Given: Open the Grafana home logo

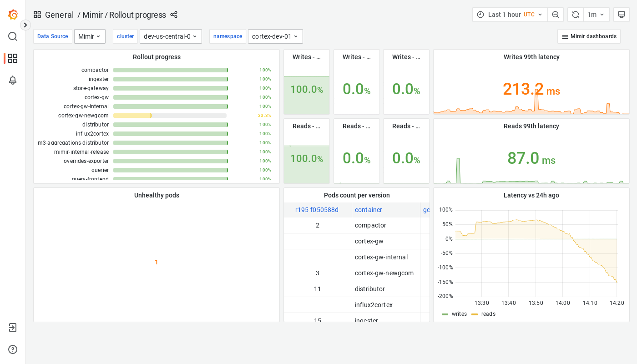Looking at the screenshot, I should click(13, 15).
